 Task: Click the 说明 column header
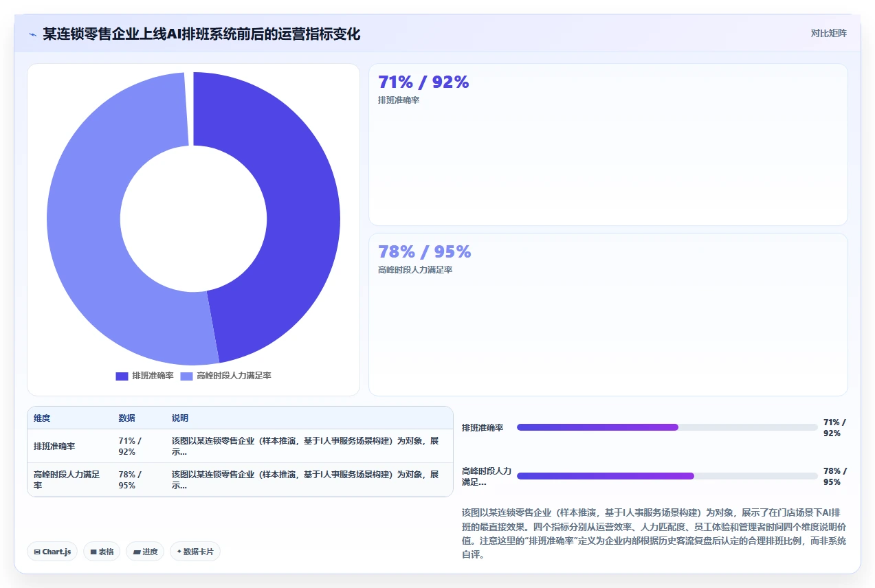[180, 418]
